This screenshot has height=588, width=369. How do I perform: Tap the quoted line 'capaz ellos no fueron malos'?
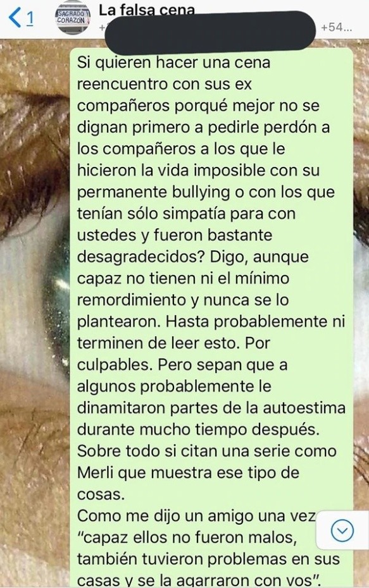click(187, 538)
